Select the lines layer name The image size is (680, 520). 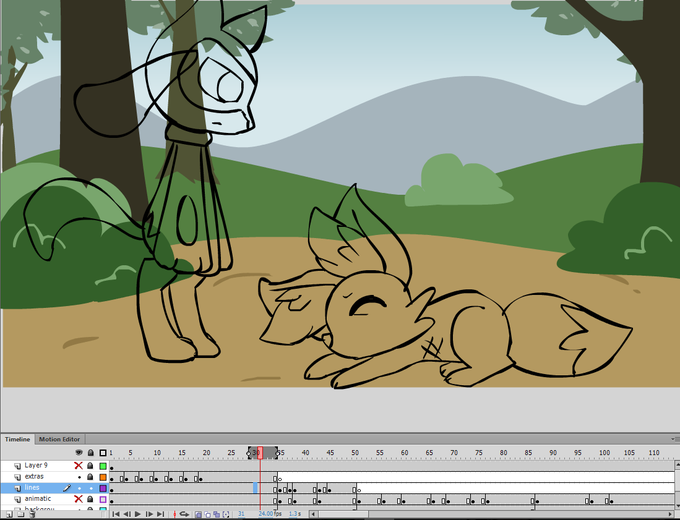(32, 487)
